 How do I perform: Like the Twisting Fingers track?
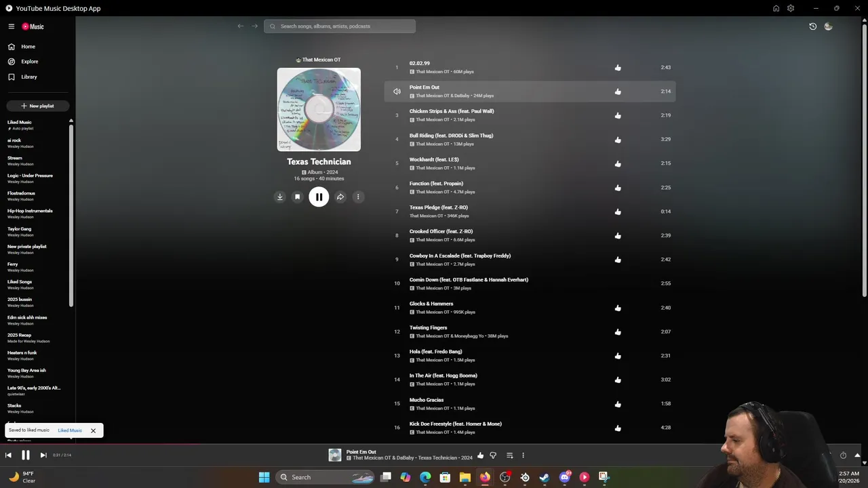618,332
